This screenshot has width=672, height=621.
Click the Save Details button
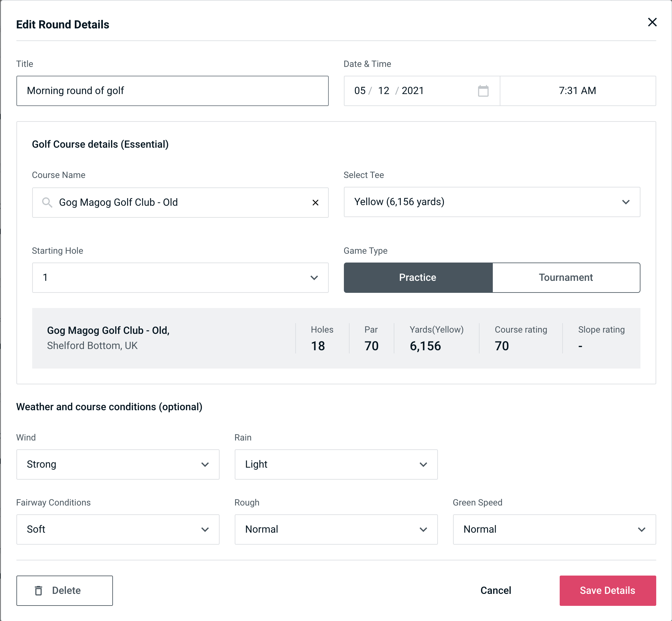click(607, 591)
